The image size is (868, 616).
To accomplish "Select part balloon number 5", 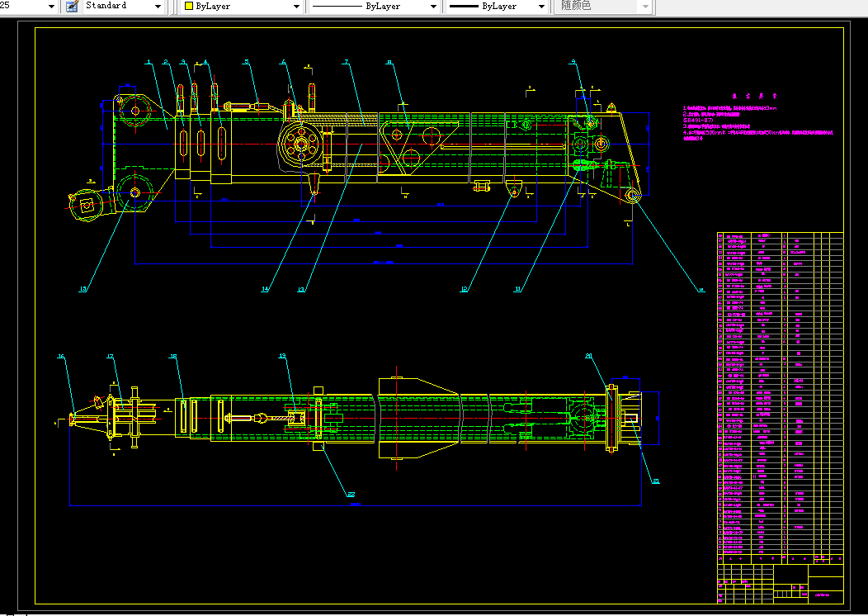I will point(247,63).
